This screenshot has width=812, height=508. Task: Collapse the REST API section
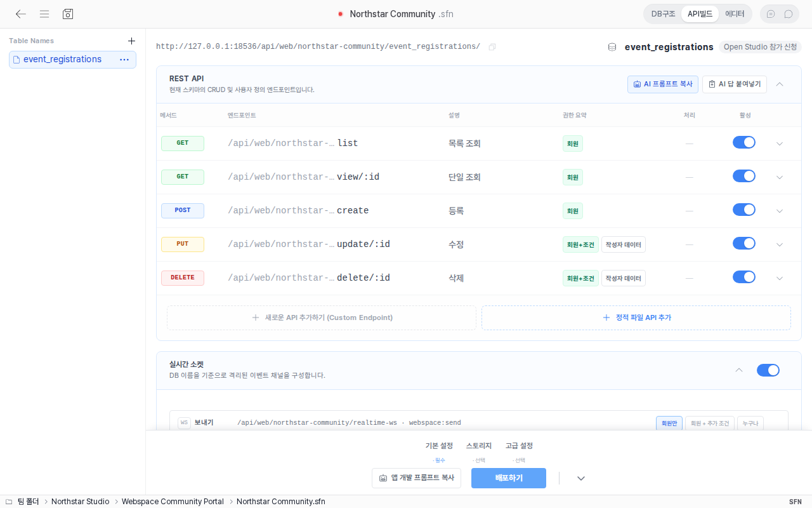click(780, 84)
